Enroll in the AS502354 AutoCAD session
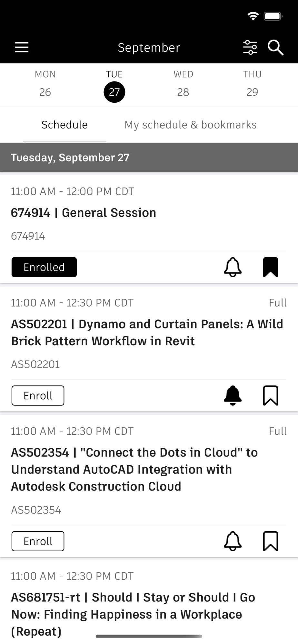This screenshot has width=298, height=644. 38,541
